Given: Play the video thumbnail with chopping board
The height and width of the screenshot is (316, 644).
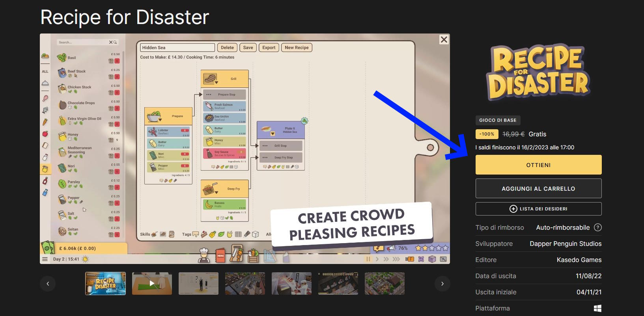Looking at the screenshot, I should click(152, 283).
